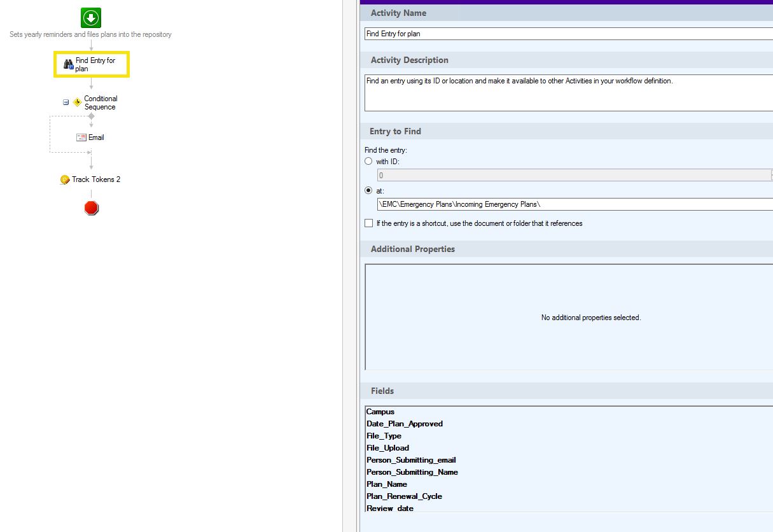The height and width of the screenshot is (532, 773).
Task: Click the Activity Description text box
Action: 569,93
